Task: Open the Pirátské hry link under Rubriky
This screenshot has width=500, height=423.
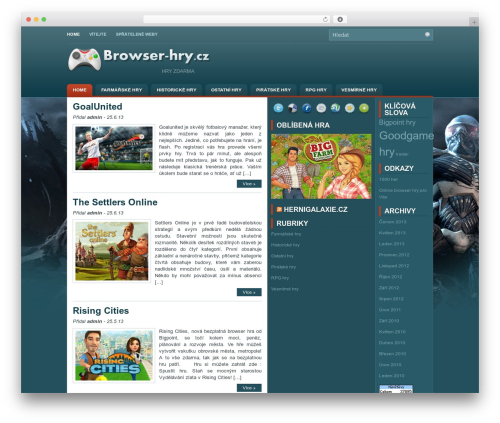Action: click(x=283, y=267)
